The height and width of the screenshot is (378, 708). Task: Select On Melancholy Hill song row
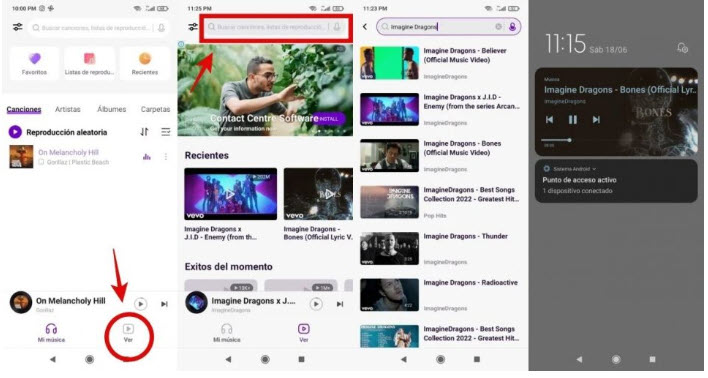[x=89, y=157]
